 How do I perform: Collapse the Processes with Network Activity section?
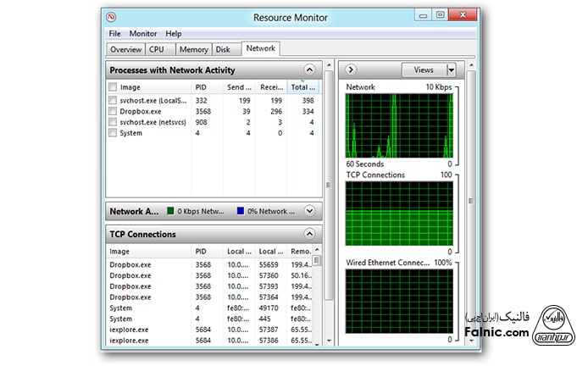click(x=309, y=70)
